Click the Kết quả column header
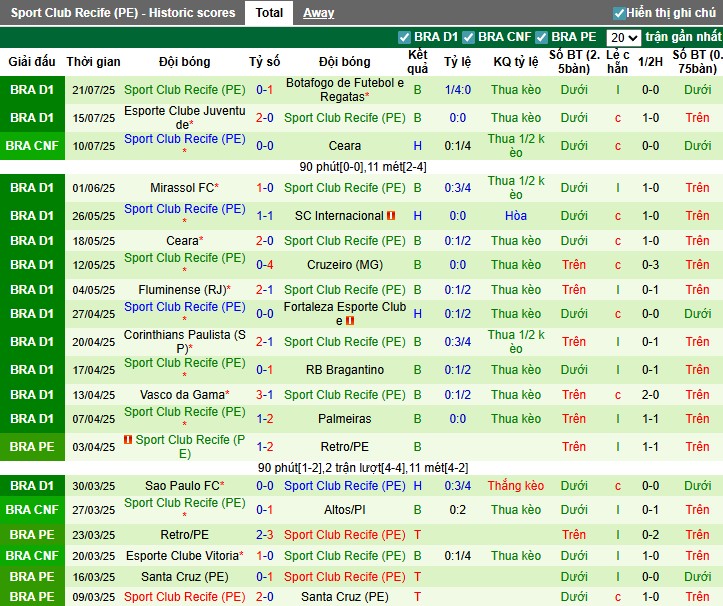This screenshot has width=723, height=606. tap(417, 62)
